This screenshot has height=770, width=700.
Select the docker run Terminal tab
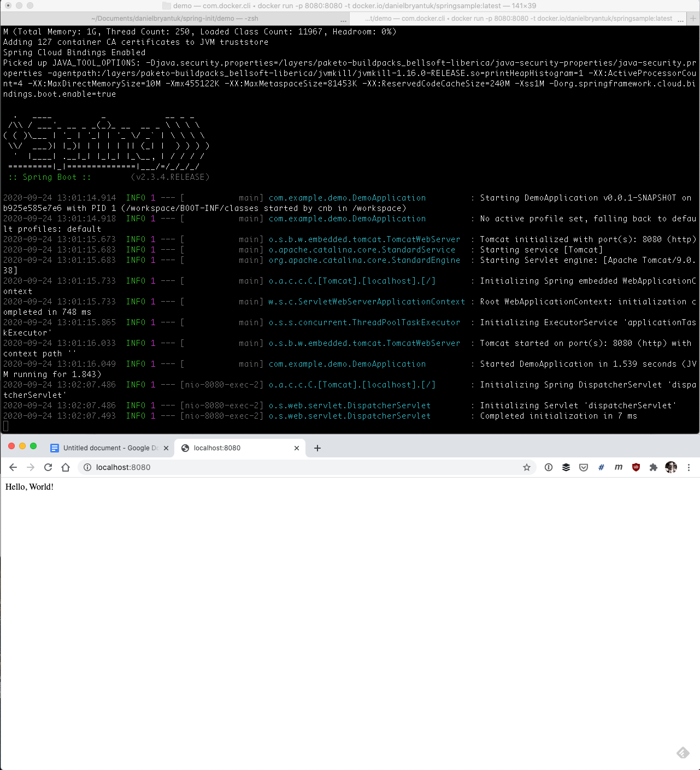pyautogui.click(x=518, y=19)
